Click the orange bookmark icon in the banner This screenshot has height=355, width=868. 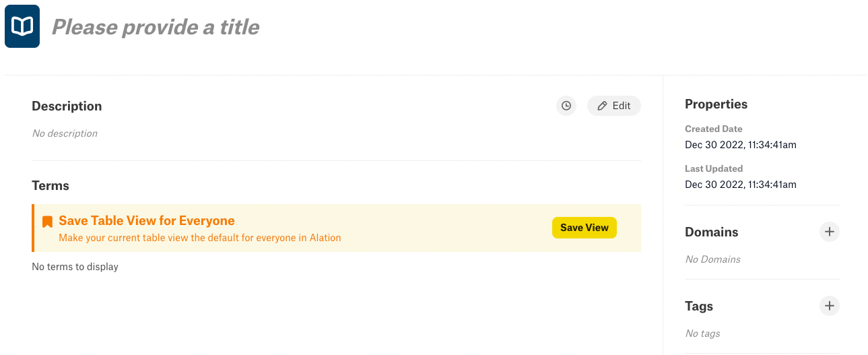pyautogui.click(x=47, y=222)
